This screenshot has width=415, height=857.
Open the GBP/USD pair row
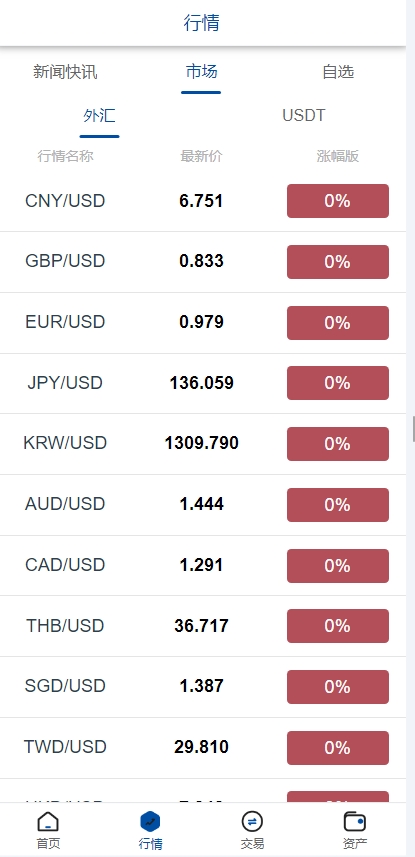click(x=203, y=262)
